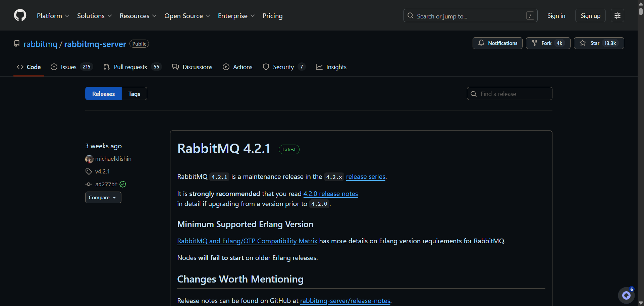Open the GitHub home logo
This screenshot has height=306, width=644.
pos(20,15)
